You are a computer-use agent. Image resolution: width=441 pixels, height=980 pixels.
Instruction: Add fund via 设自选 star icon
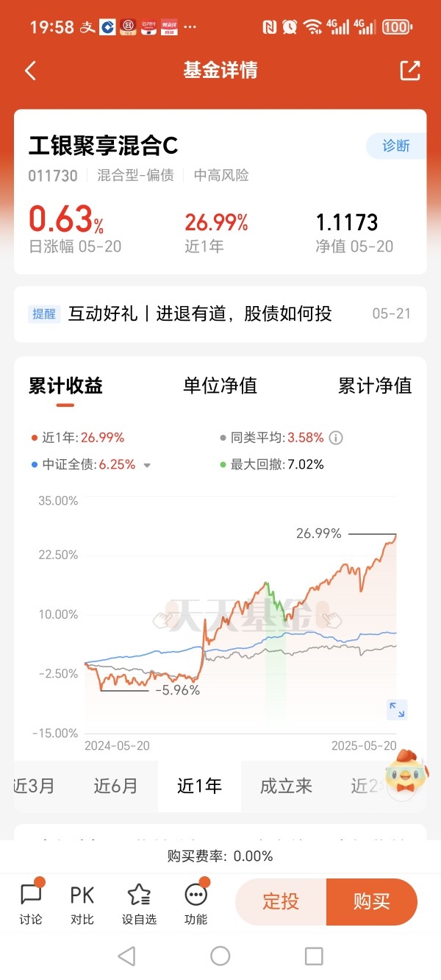[x=139, y=902]
